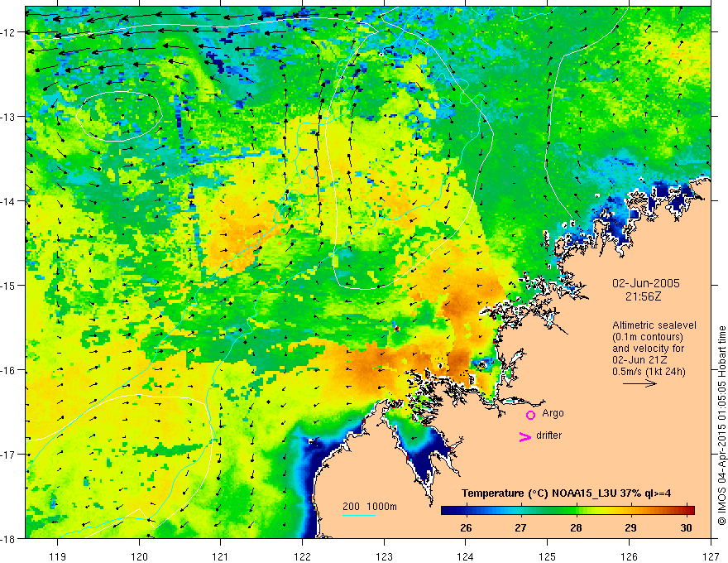Click the '27' color bar tick label
Screen dimensions: 728x563
pyautogui.click(x=520, y=527)
